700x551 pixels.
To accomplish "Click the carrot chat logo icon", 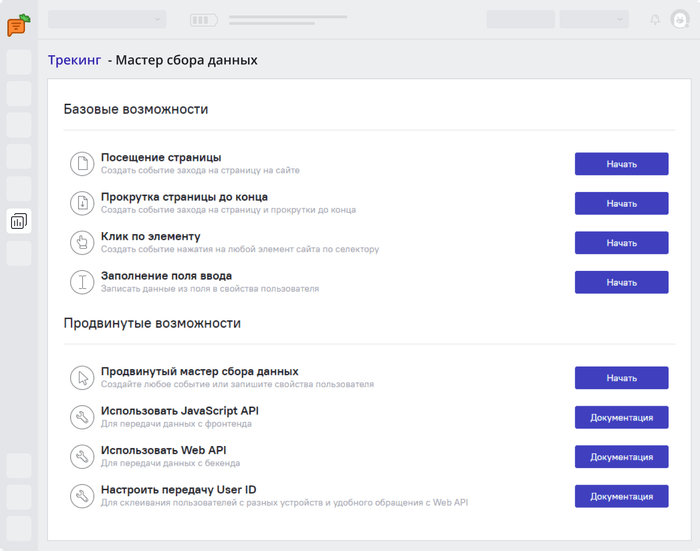I will [18, 25].
